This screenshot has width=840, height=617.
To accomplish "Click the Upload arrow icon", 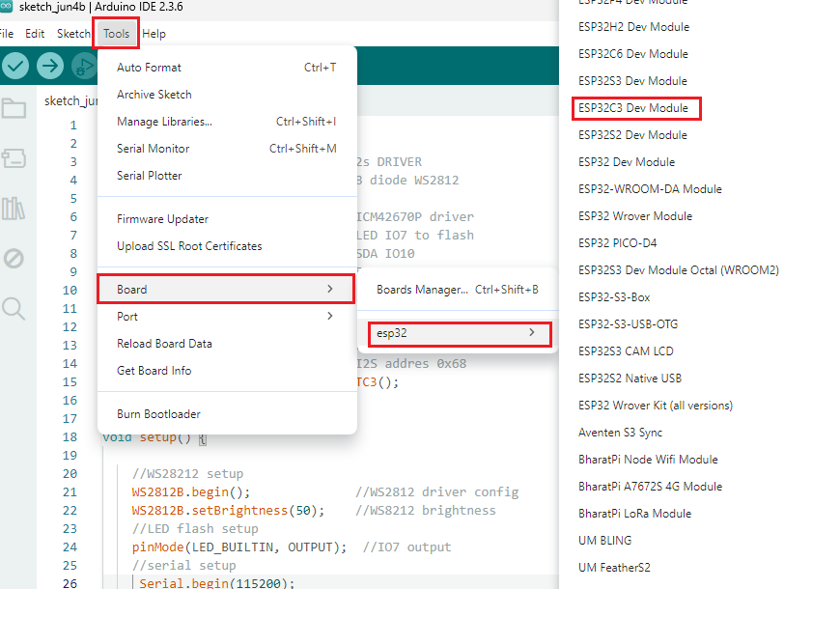I will (x=50, y=66).
